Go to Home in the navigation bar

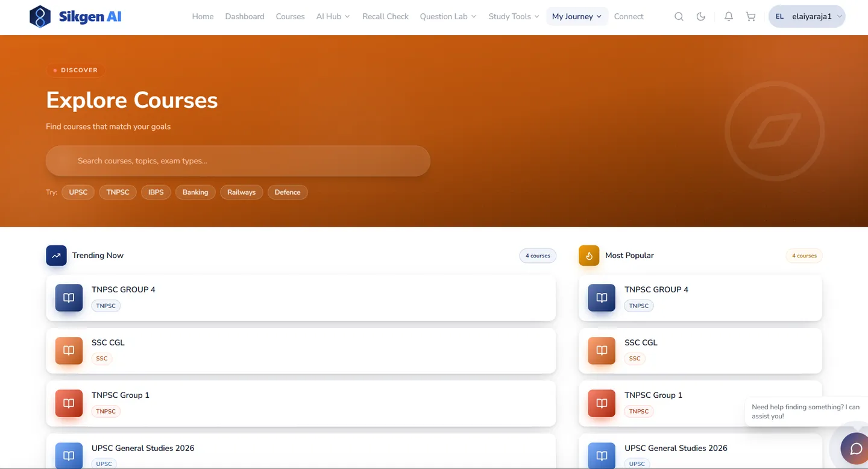tap(203, 17)
